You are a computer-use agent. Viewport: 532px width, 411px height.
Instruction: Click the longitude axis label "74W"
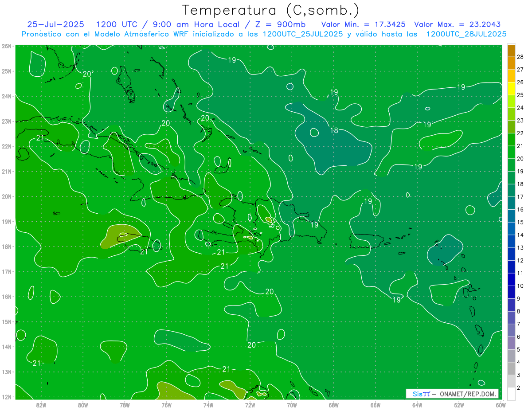[208, 405]
